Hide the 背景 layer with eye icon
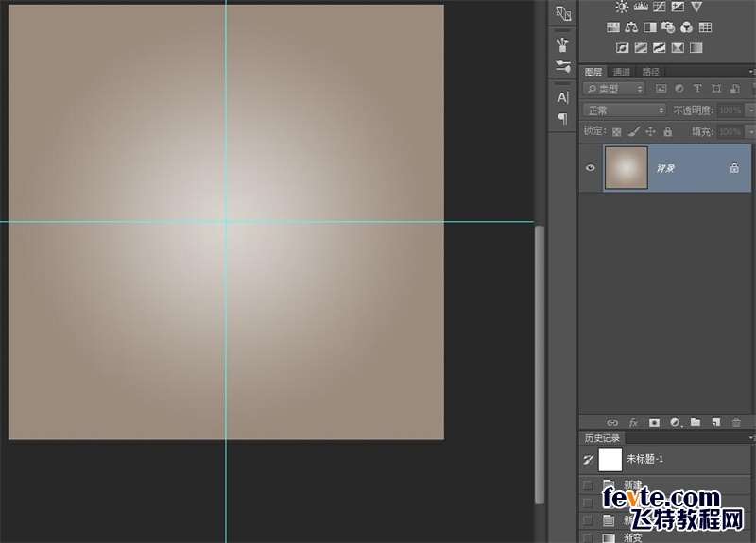 point(591,168)
